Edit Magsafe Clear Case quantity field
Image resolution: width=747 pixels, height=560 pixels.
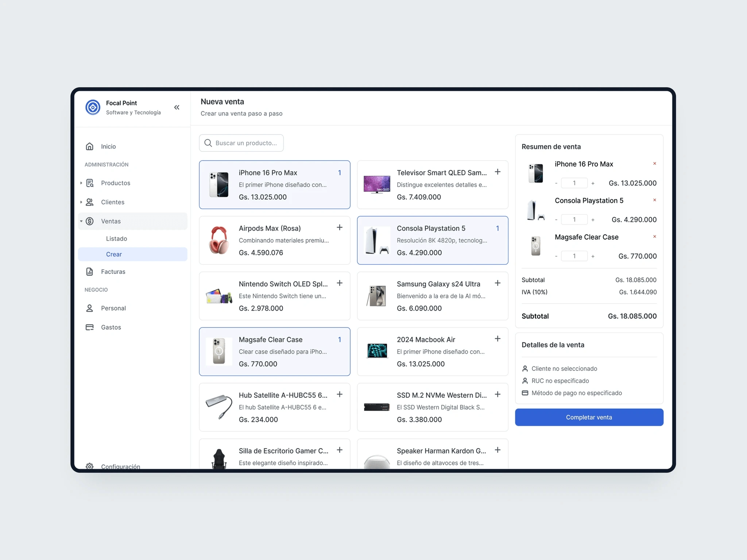574,256
